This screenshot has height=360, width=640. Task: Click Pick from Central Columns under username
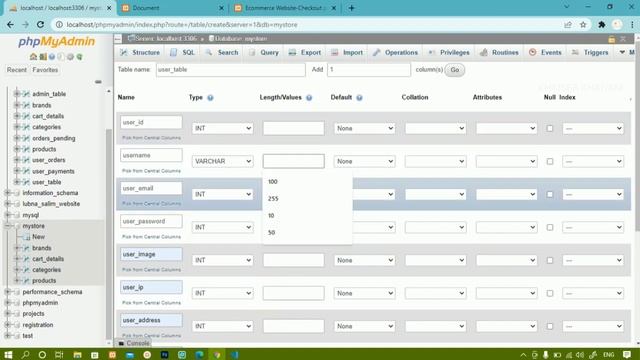(x=151, y=171)
